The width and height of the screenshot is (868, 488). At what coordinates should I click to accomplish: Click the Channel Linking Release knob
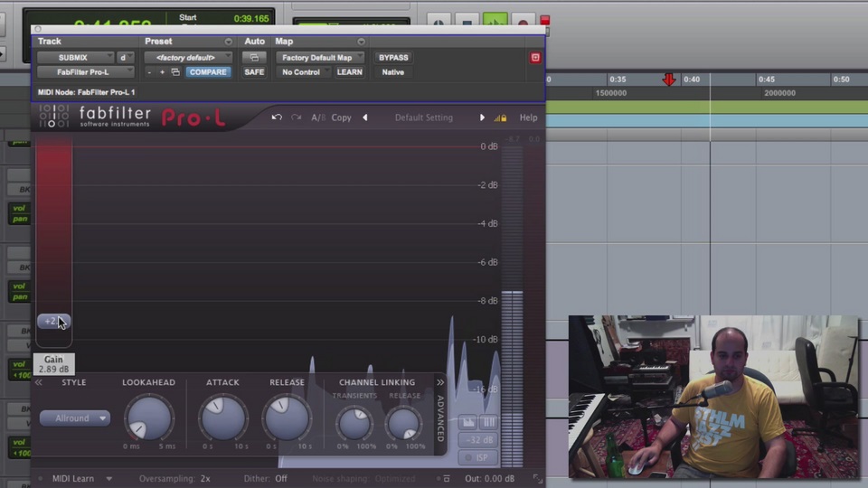pos(403,424)
